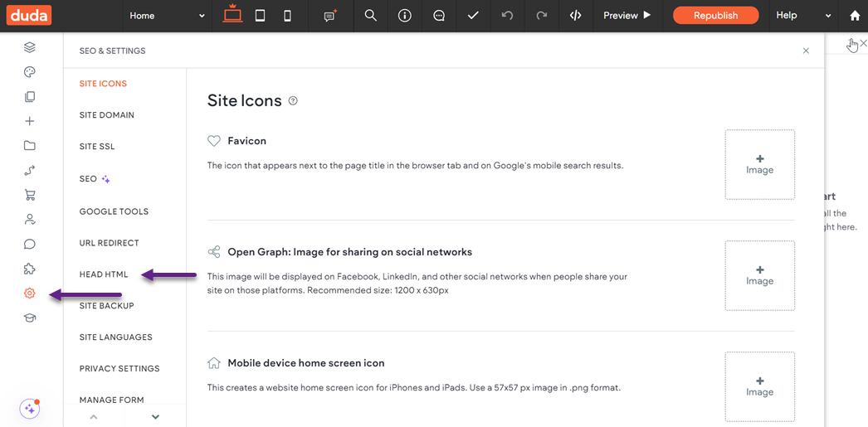Open the comments notification icon
The height and width of the screenshot is (427, 868).
tap(330, 16)
